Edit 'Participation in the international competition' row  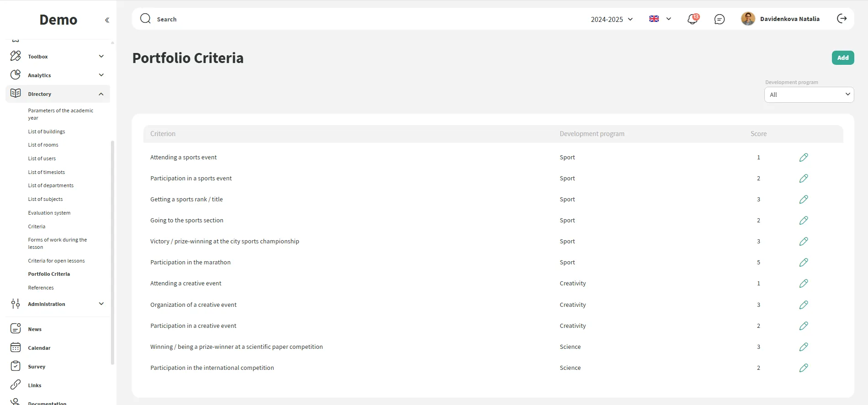(x=804, y=368)
